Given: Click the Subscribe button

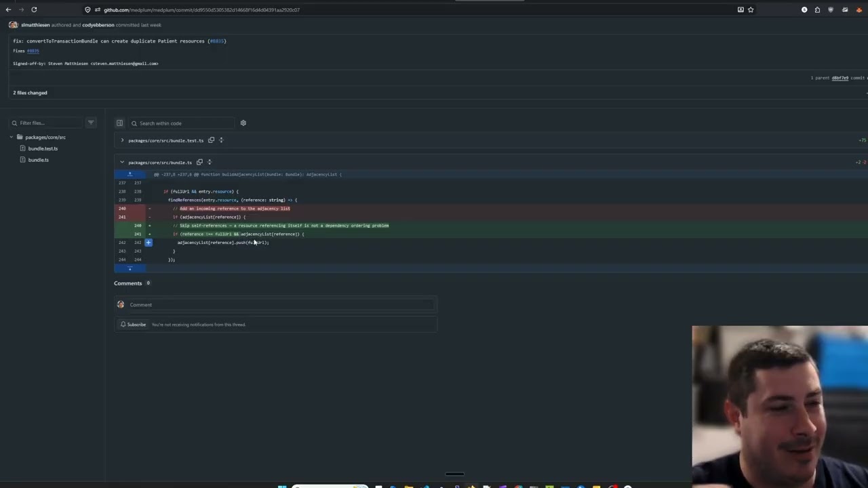Looking at the screenshot, I should click(133, 325).
